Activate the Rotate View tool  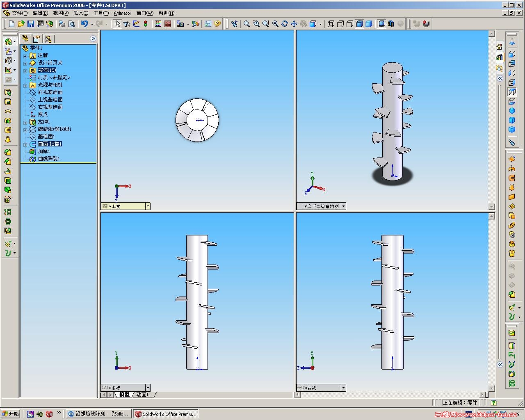285,24
